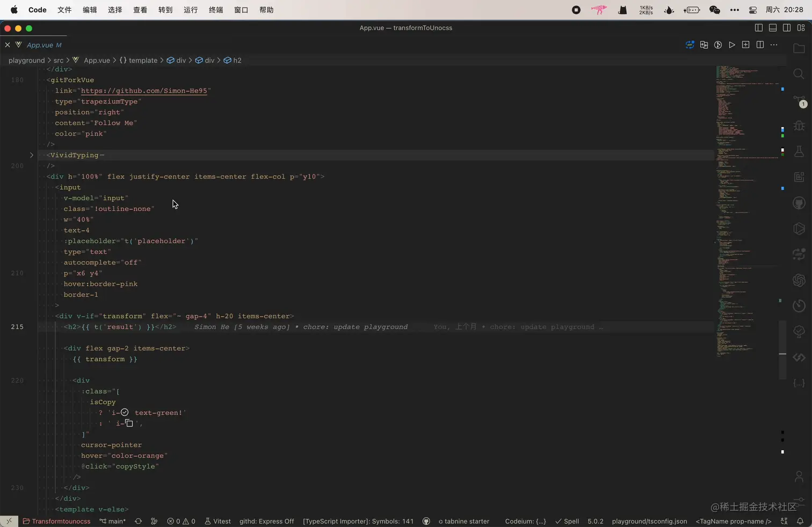Open the tree icon in activity bar

point(799,332)
